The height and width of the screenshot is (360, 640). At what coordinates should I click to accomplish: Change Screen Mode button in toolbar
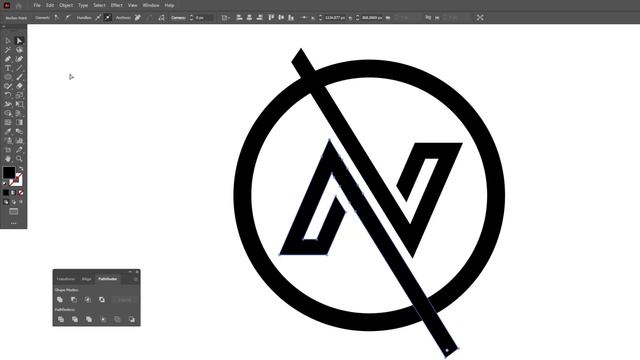click(x=13, y=211)
